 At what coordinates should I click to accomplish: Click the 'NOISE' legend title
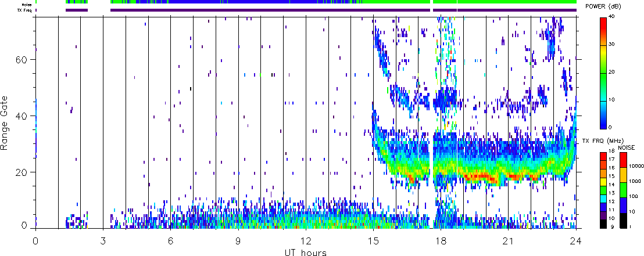(628, 146)
